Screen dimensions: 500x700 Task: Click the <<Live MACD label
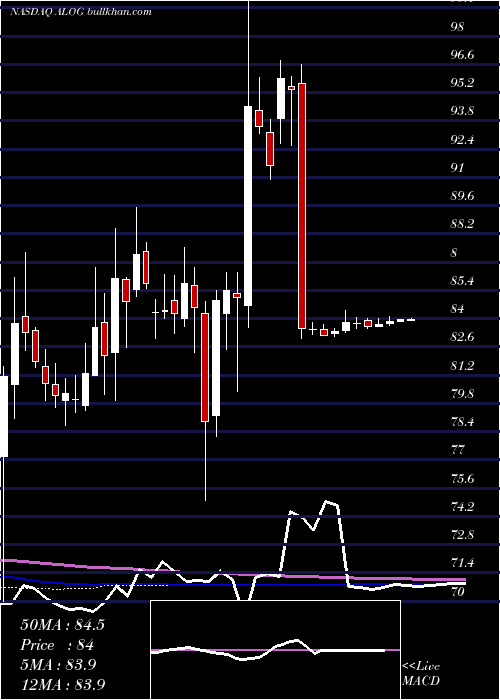[x=421, y=674]
